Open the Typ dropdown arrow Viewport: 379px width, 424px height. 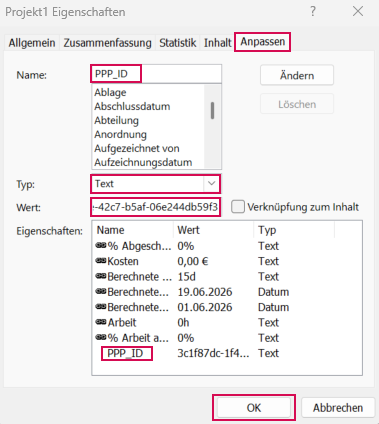click(x=211, y=183)
